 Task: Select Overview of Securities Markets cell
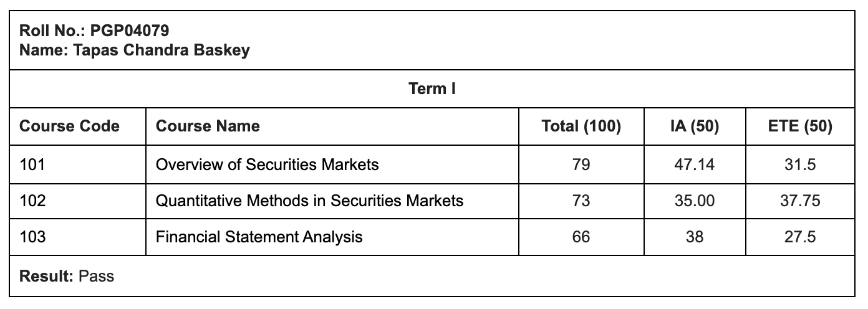[267, 164]
